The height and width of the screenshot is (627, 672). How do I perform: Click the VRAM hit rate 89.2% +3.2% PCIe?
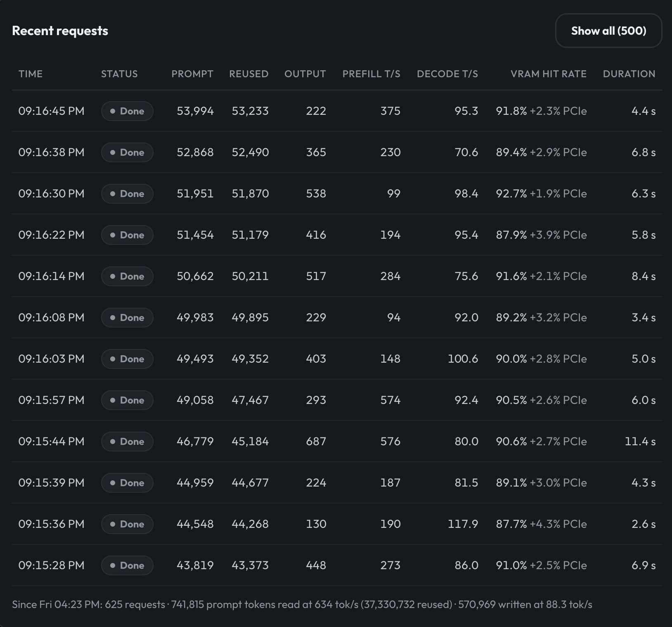coord(541,318)
